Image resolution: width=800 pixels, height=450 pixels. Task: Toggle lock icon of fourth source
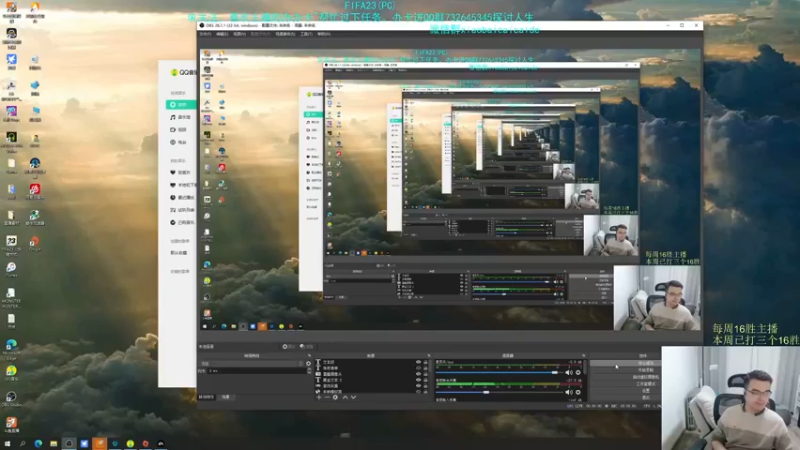coord(426,380)
